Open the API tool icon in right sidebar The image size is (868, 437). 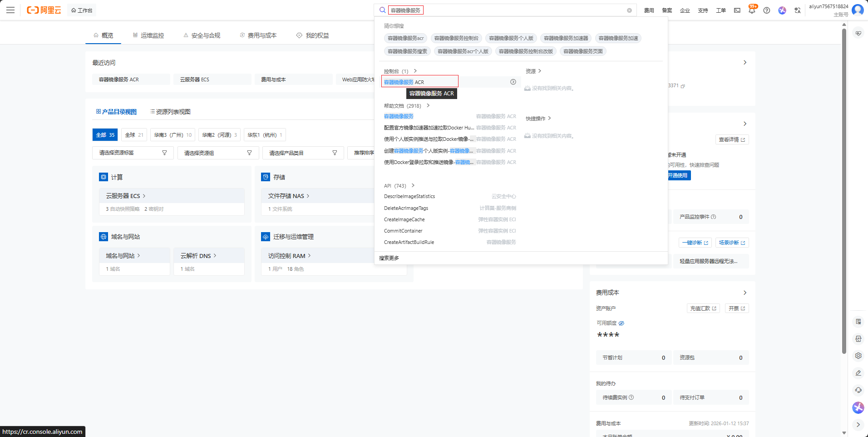tap(858, 338)
